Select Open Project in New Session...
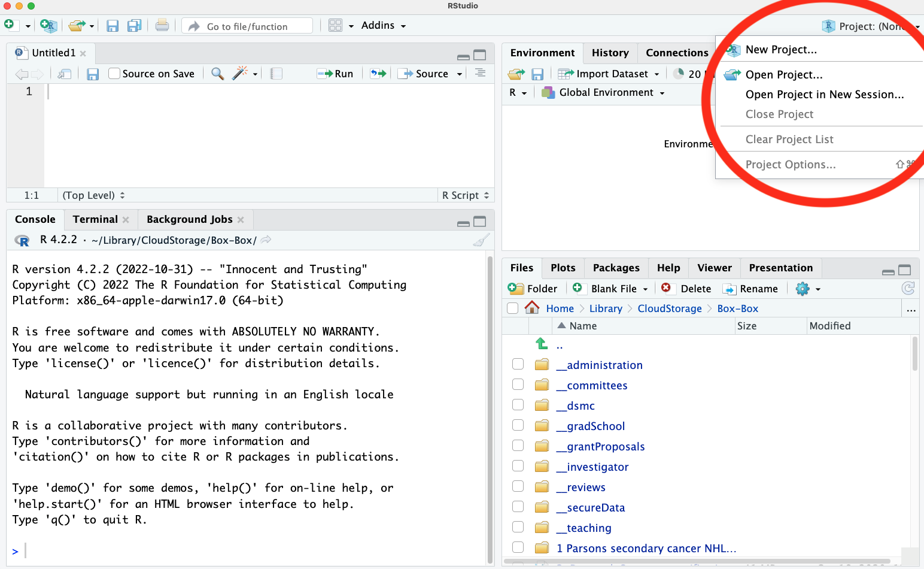The image size is (924, 569). (x=825, y=95)
